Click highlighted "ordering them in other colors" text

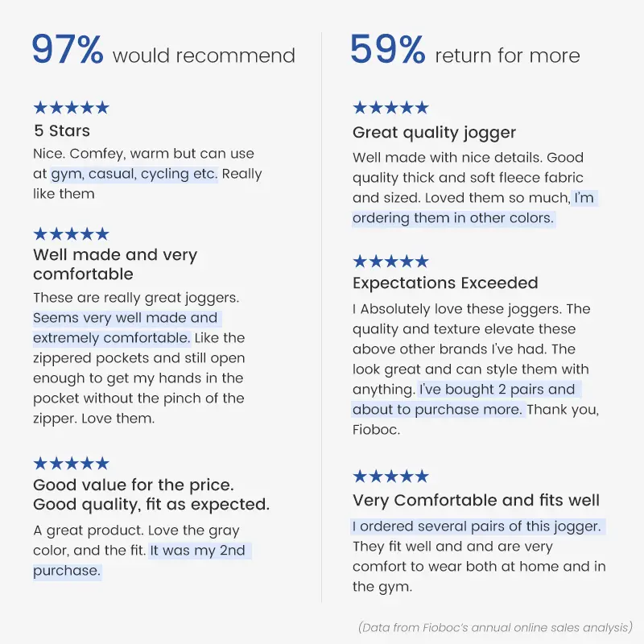click(453, 218)
